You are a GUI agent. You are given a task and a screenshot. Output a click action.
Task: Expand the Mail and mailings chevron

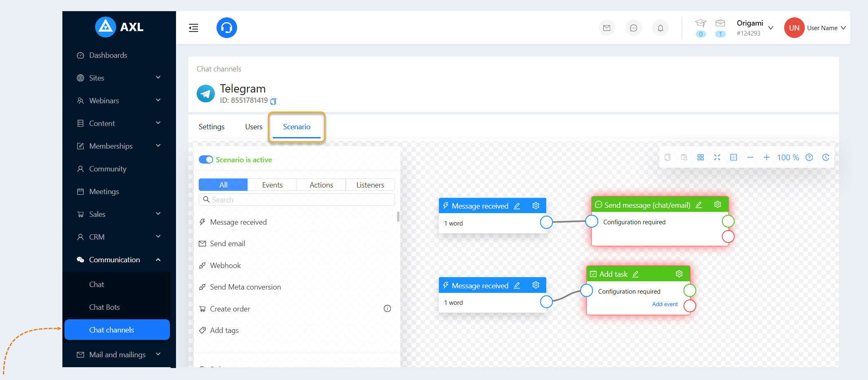pyautogui.click(x=158, y=354)
